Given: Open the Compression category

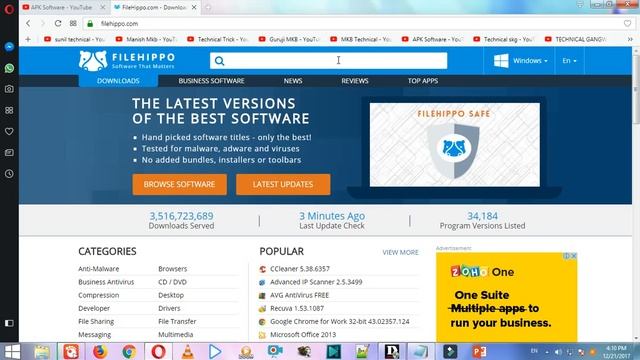Looking at the screenshot, I should [x=99, y=295].
